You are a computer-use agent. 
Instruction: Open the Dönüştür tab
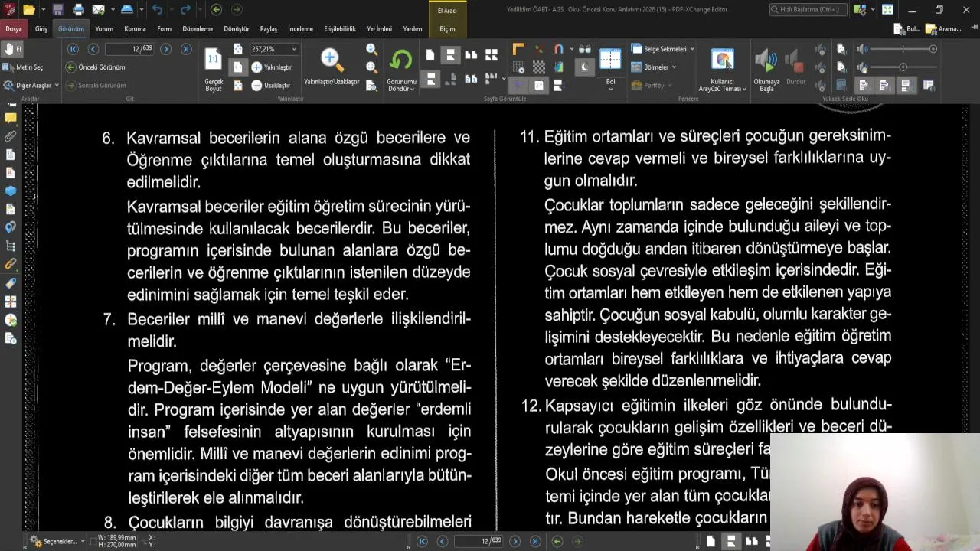coord(237,29)
